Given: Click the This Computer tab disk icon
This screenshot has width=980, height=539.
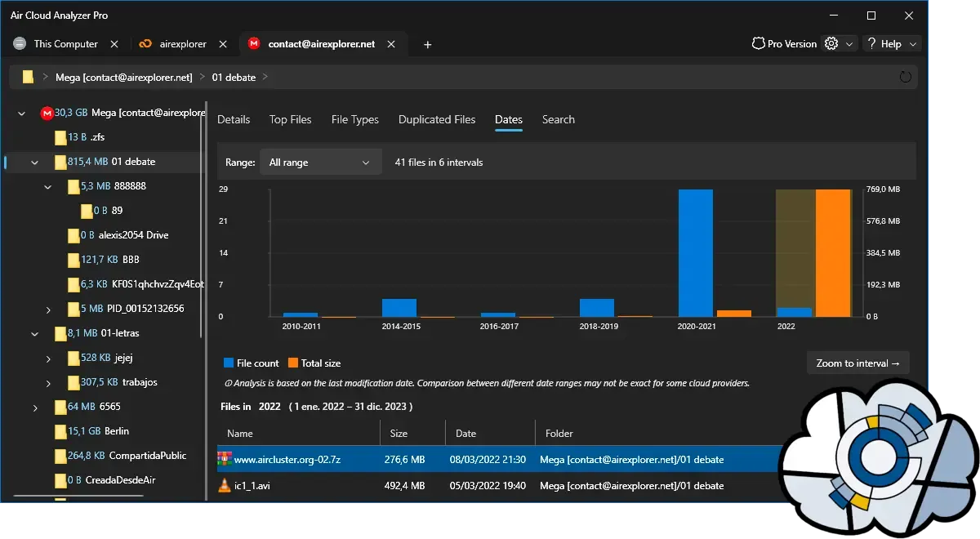Looking at the screenshot, I should 20,44.
